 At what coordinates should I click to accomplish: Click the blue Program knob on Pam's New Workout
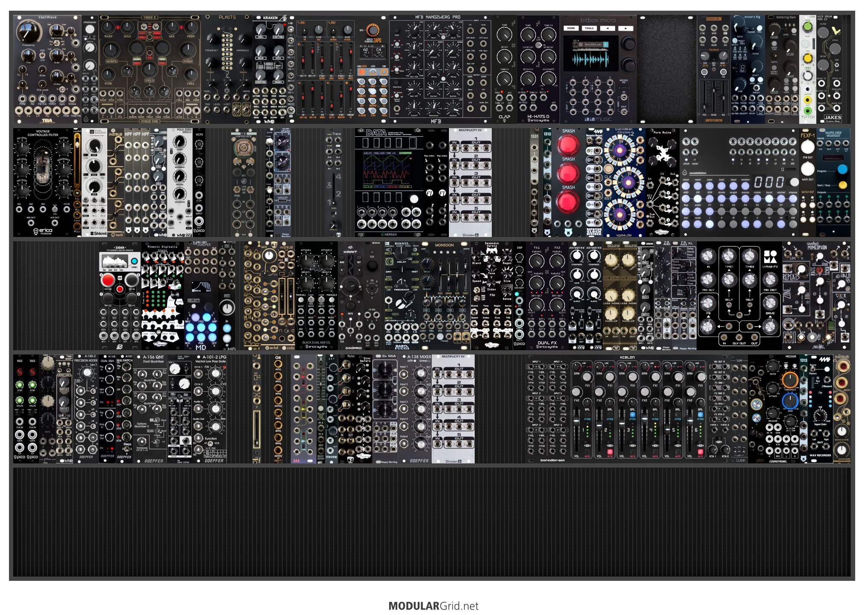click(842, 169)
